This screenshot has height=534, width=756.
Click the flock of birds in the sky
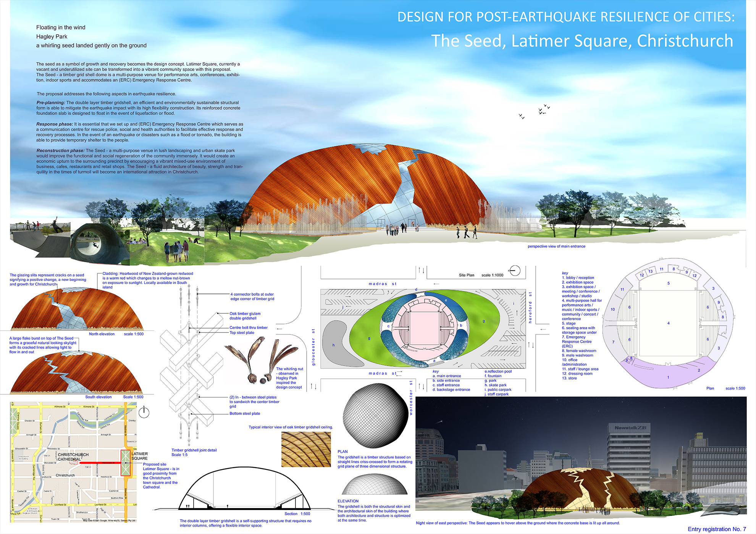coord(535,111)
